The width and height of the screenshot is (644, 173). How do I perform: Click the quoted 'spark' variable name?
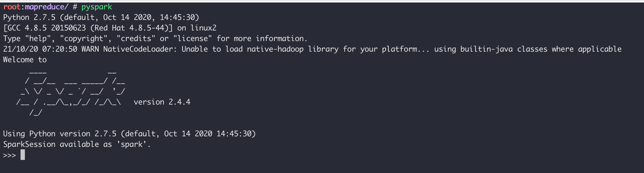tap(132, 144)
